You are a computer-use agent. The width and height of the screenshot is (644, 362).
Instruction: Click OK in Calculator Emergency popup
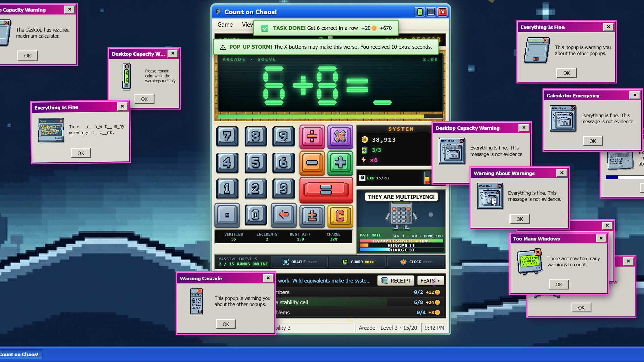(593, 141)
